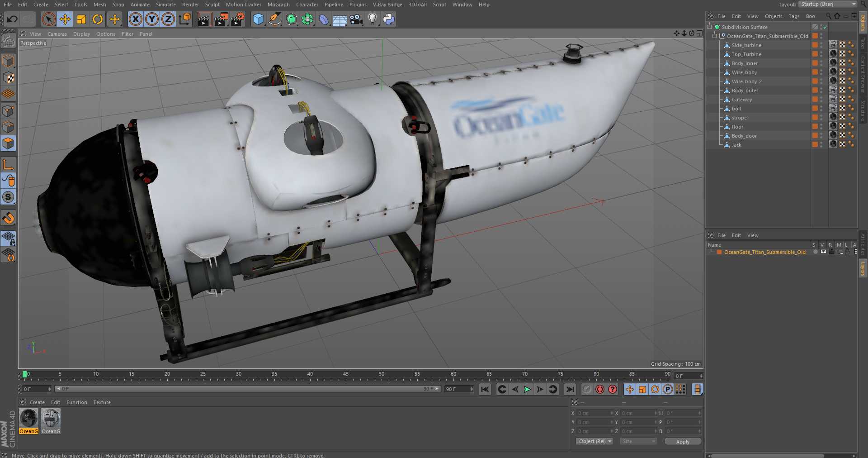This screenshot has height=458, width=868.
Task: Open the MoGraph menu
Action: tap(278, 5)
